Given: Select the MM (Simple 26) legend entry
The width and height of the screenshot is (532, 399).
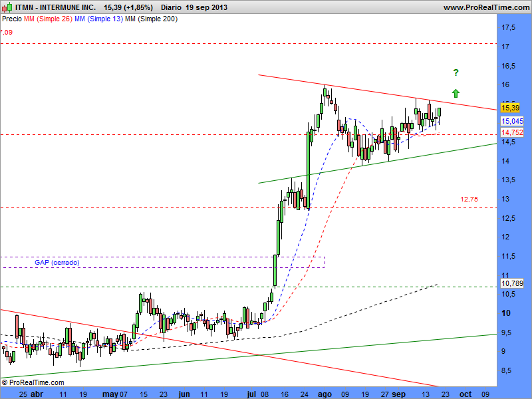Looking at the screenshot, I should [48, 19].
